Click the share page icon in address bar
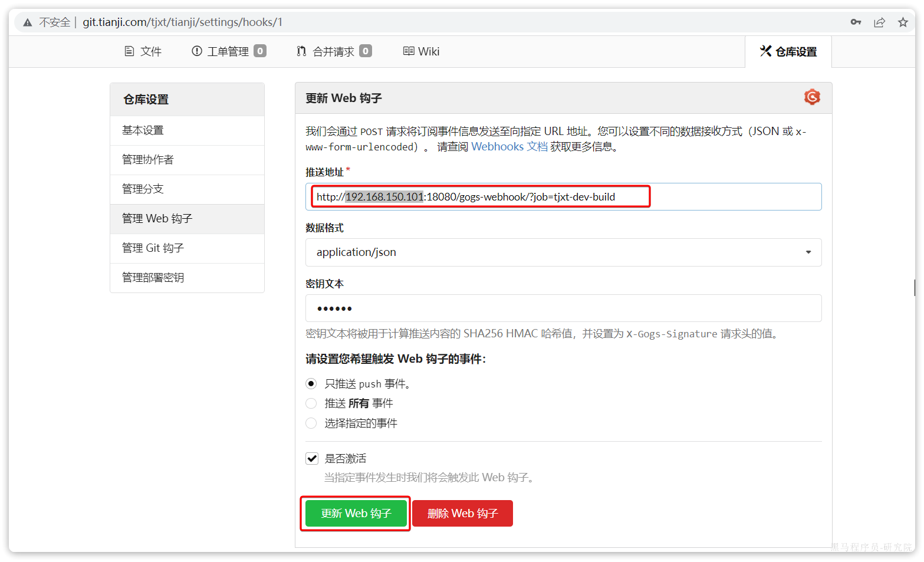 [879, 22]
